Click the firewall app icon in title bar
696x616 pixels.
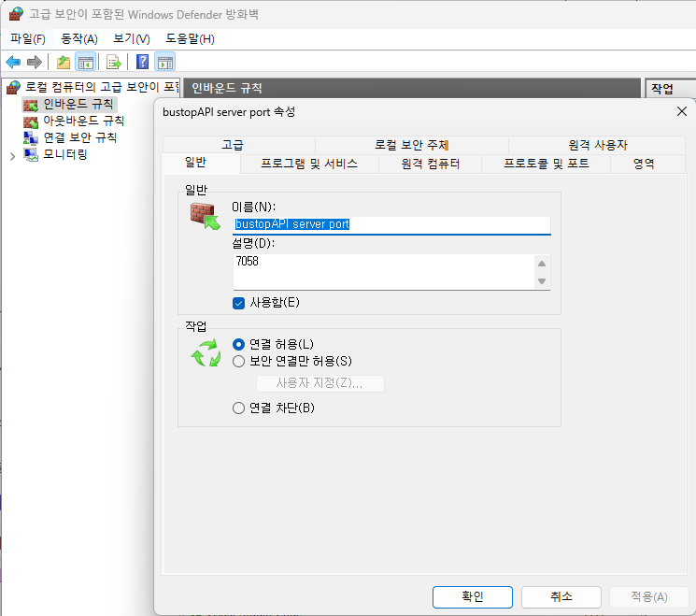coord(16,14)
